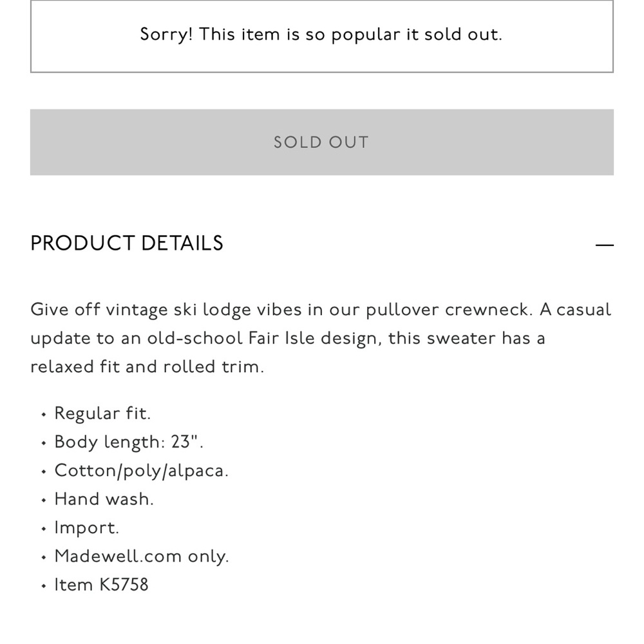Click the "Cotton/poly/alpaca." material line
Image resolution: width=644 pixels, height=644 pixels.
click(x=141, y=471)
